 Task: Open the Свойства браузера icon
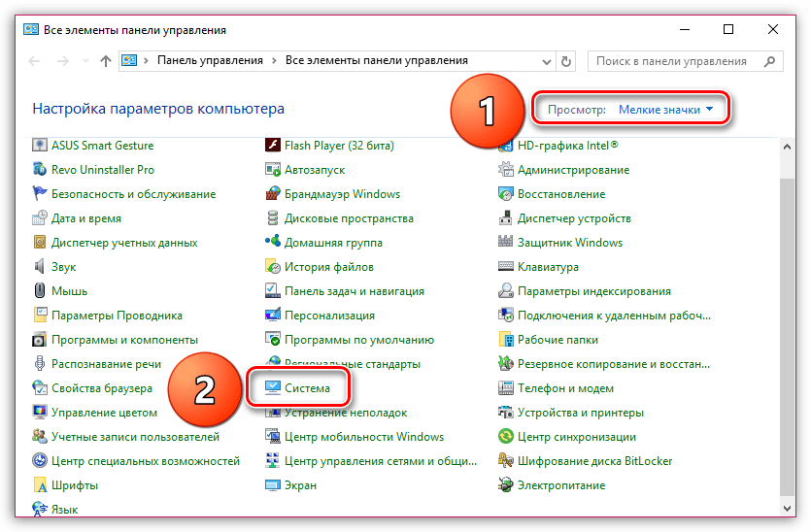coord(40,388)
